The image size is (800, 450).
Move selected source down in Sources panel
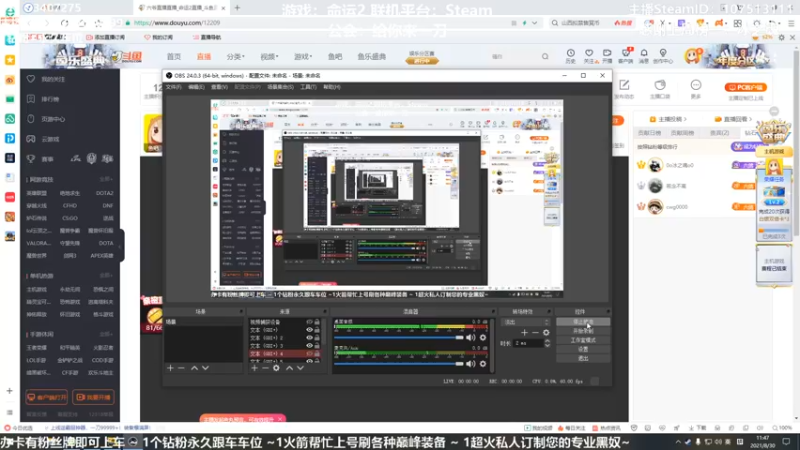(x=300, y=368)
